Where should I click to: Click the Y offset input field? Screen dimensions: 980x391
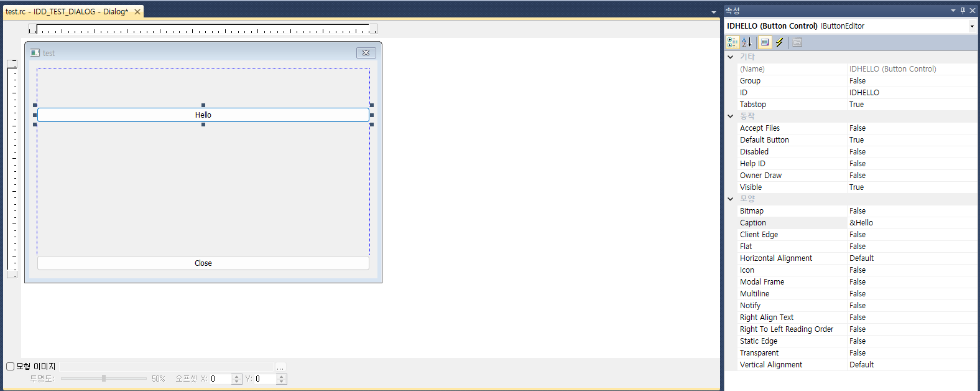(x=266, y=379)
